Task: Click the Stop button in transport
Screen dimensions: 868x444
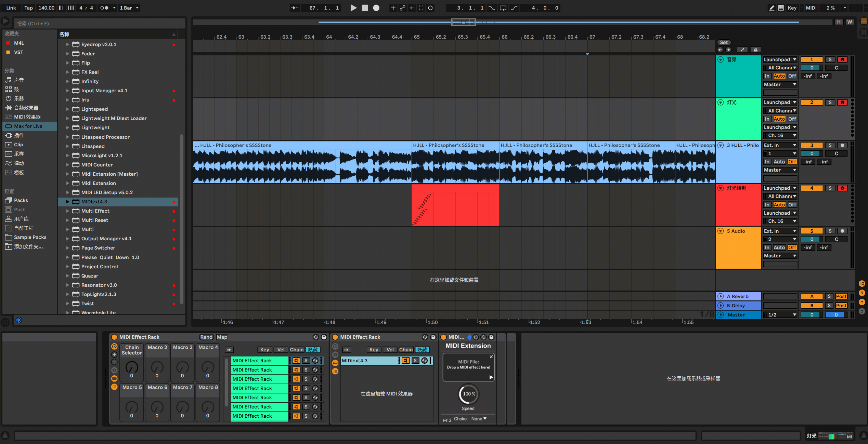Action: click(365, 8)
